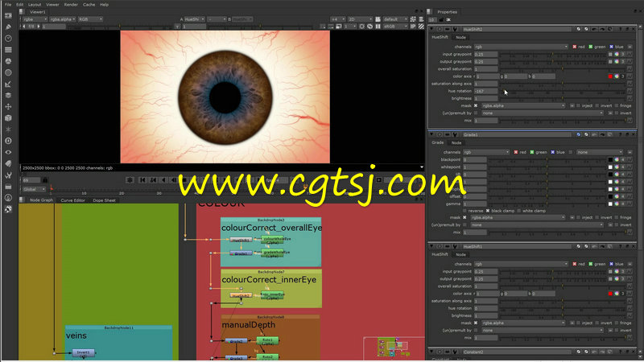Open HueShift1 panel channels dropdown
The width and height of the screenshot is (644, 362).
[521, 265]
